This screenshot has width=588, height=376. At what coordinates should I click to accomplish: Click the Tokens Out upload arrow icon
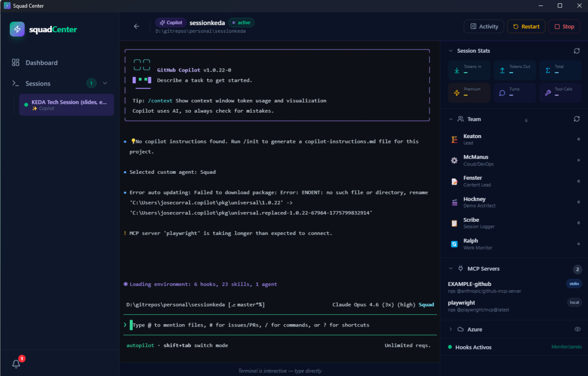click(x=502, y=70)
